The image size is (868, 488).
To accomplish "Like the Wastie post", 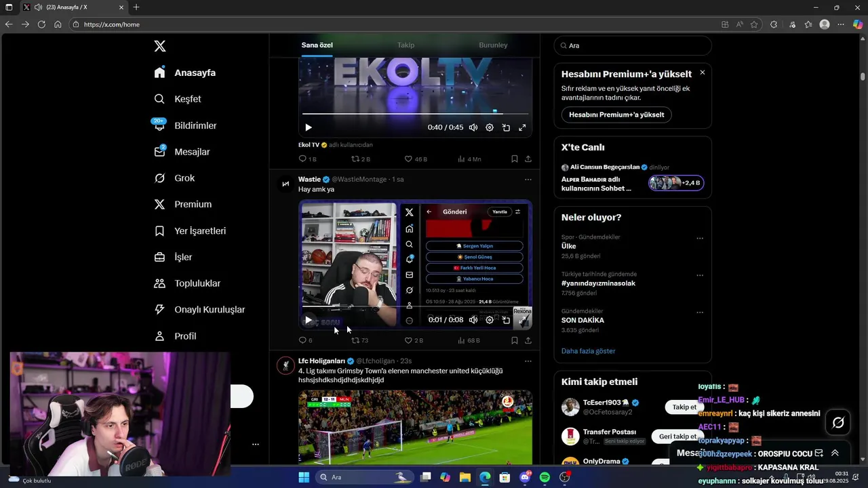I will tap(414, 340).
